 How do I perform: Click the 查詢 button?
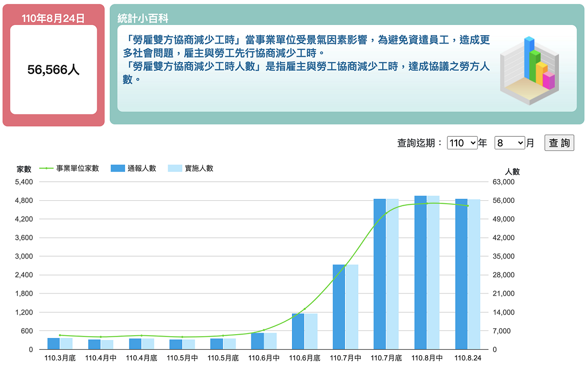(x=559, y=143)
